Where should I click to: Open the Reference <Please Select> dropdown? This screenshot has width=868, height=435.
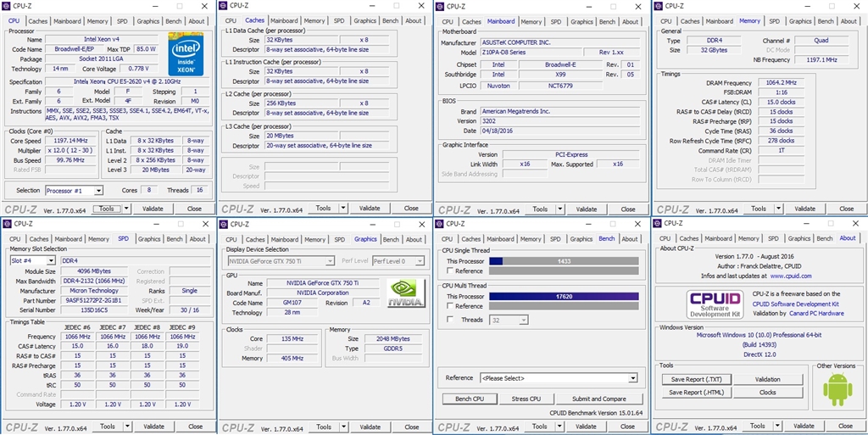tap(559, 378)
